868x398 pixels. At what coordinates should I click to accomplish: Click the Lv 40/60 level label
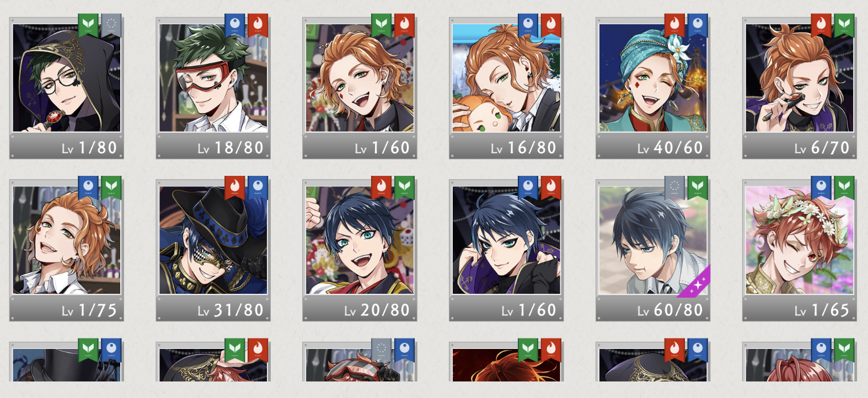click(x=670, y=148)
